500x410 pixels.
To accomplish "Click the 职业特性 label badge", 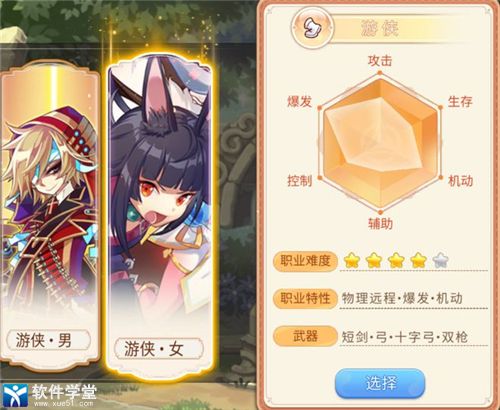I will (305, 298).
